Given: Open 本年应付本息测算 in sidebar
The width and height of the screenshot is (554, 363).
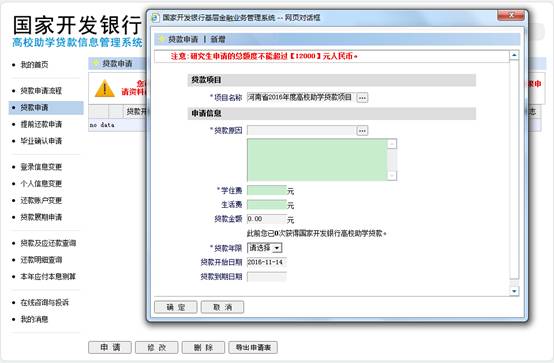Looking at the screenshot, I should (x=48, y=276).
